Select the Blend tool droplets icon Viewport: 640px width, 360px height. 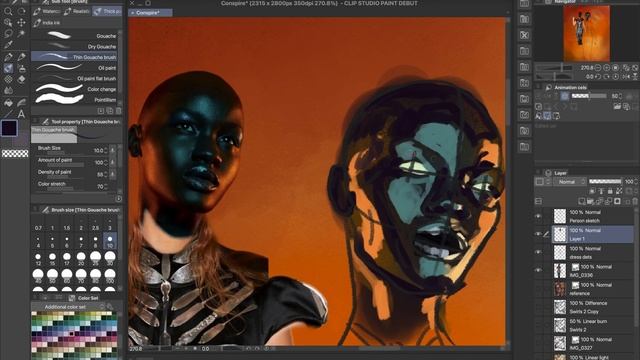click(8, 90)
